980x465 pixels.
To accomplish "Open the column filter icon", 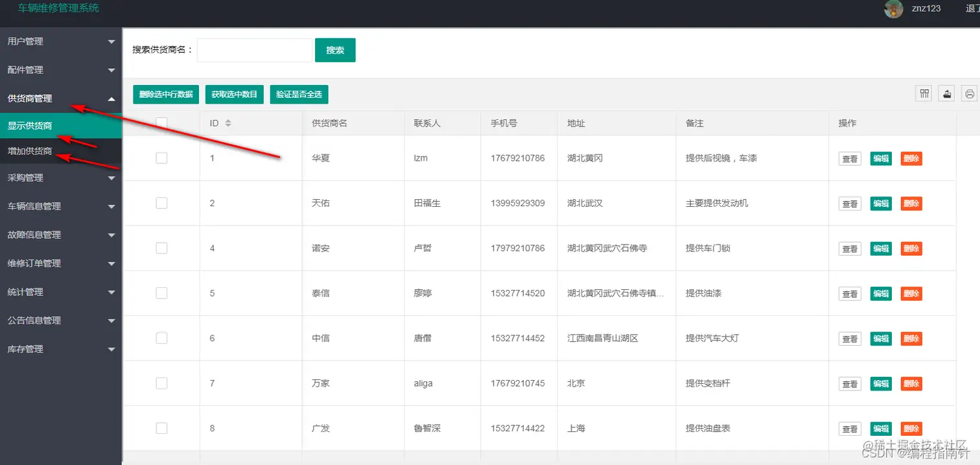I will tap(924, 93).
